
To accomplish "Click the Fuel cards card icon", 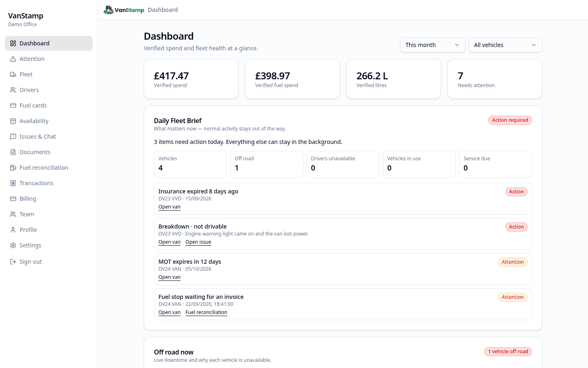I will [x=13, y=105].
